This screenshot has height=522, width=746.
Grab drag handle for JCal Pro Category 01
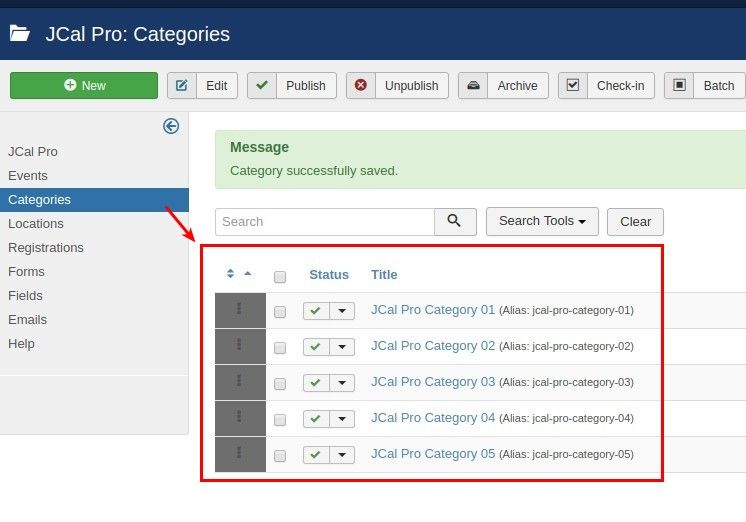coord(239,309)
